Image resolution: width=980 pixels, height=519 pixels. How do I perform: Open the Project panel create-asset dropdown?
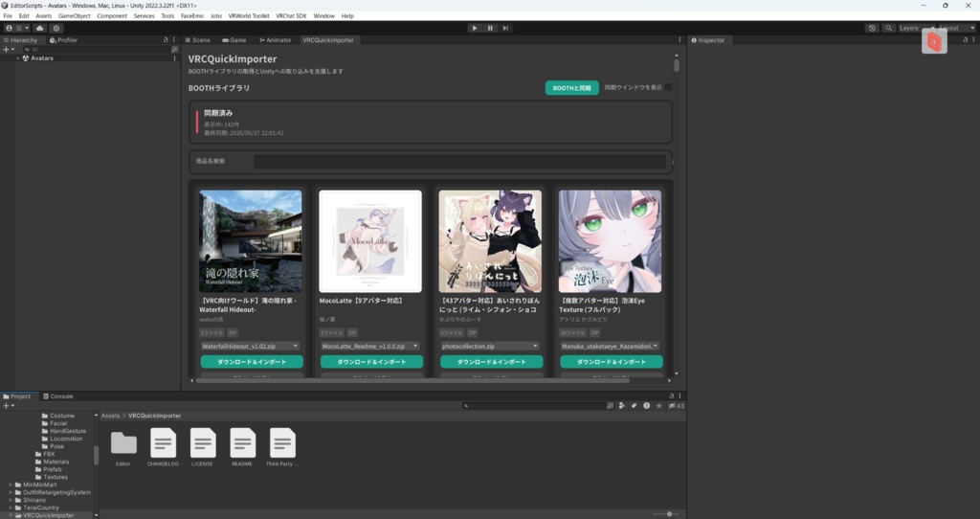[8, 406]
